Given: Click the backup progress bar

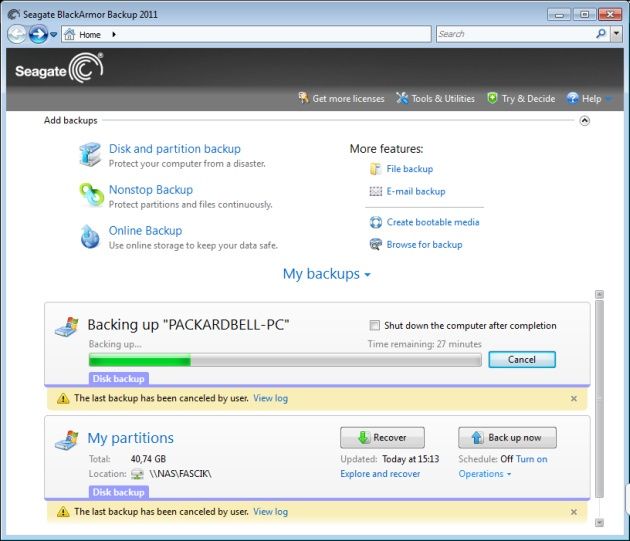Looking at the screenshot, I should [x=285, y=360].
